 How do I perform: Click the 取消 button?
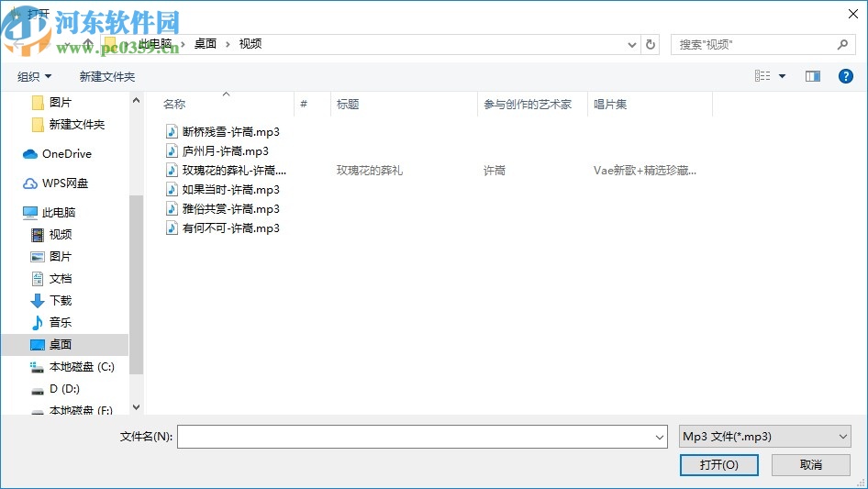[x=810, y=464]
